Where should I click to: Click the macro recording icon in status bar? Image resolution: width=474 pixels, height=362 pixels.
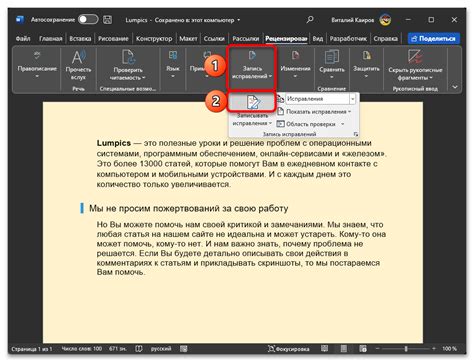[x=183, y=349]
